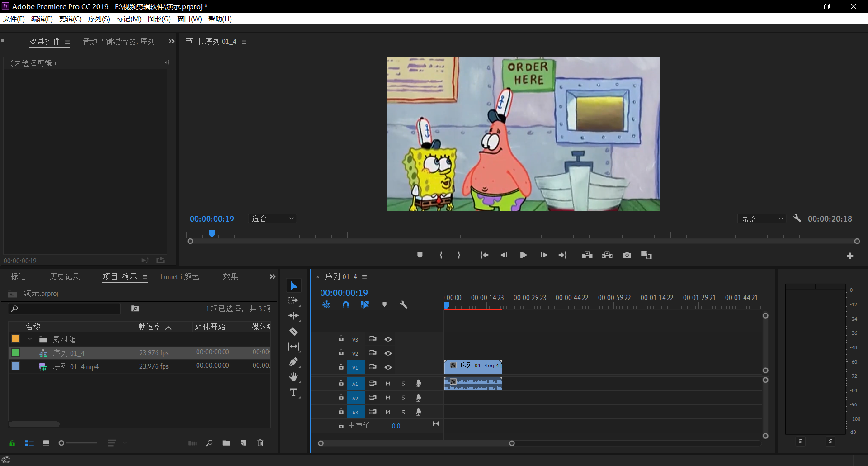Screen dimensions: 868x466
Task: Select the Razor tool in the tools panel
Action: (293, 332)
